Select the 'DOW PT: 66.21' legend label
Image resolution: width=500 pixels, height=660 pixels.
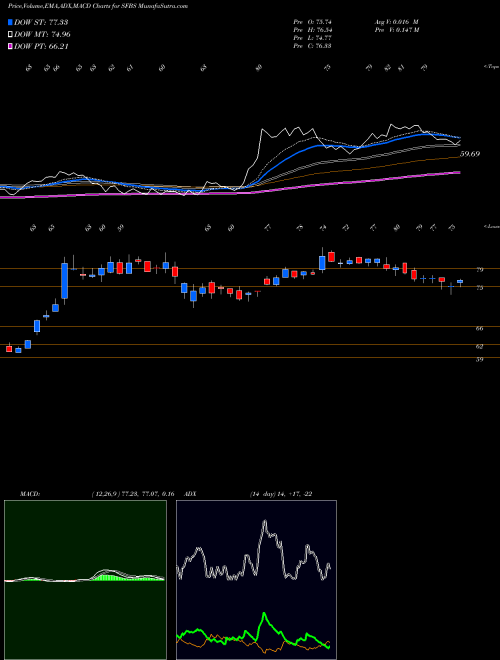coord(41,46)
